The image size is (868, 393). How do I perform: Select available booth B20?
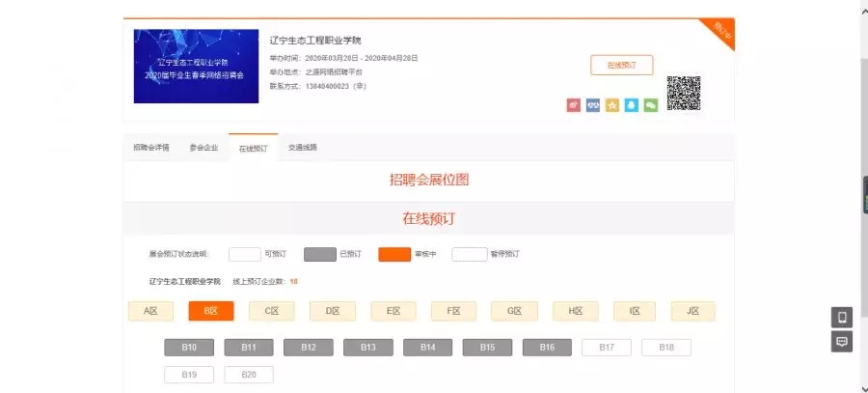[249, 375]
